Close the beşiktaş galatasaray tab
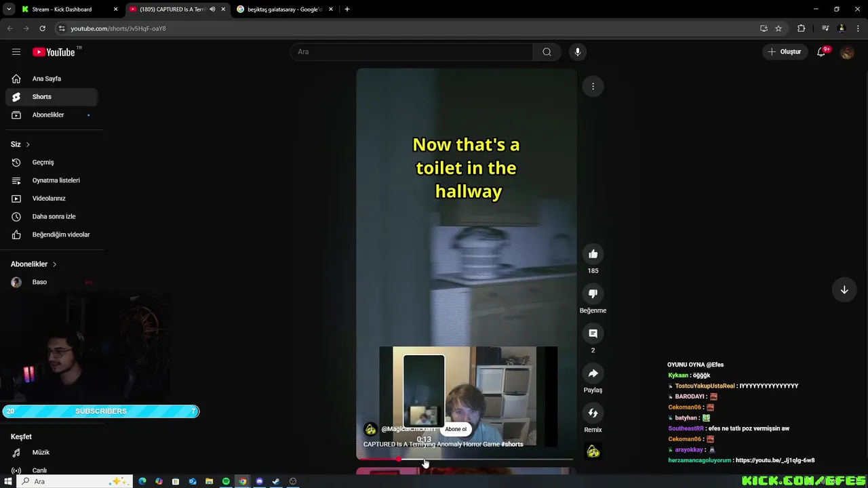The width and height of the screenshot is (868, 488). click(x=331, y=9)
